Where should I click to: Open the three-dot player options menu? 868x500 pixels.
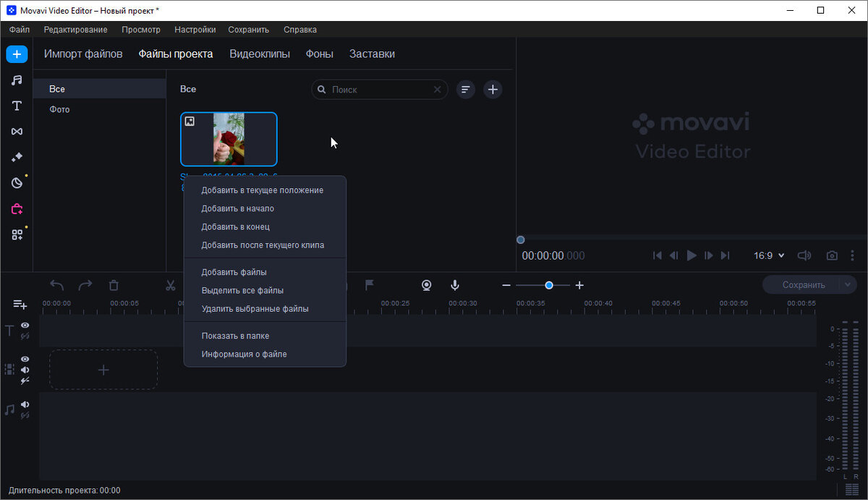(x=853, y=255)
